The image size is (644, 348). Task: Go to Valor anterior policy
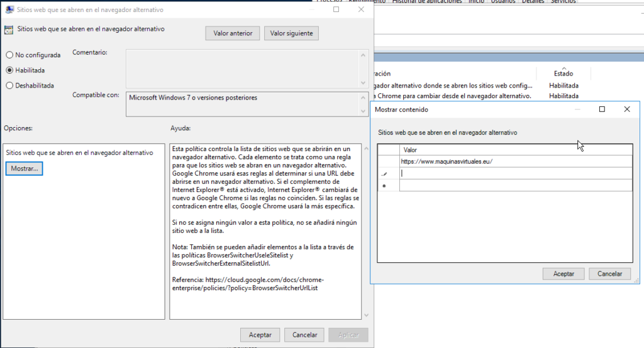[233, 33]
